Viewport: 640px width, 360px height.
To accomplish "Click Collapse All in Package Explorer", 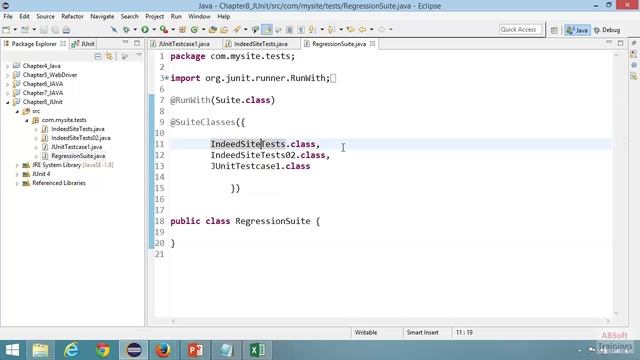I will [x=98, y=56].
